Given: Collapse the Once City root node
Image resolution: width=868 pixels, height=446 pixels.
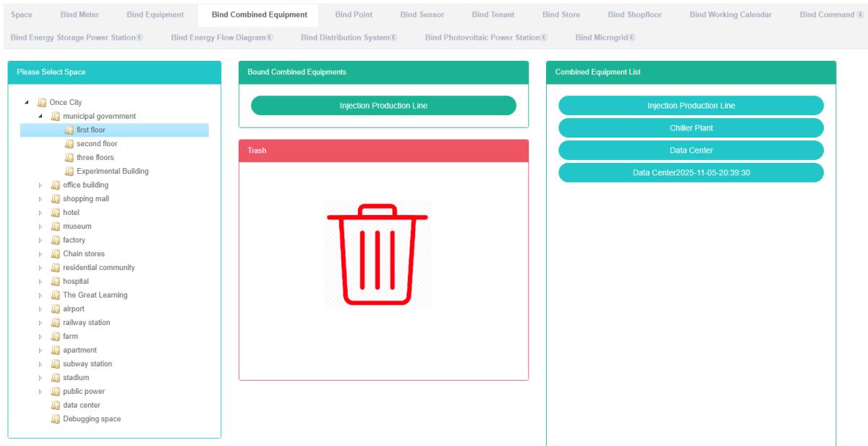Looking at the screenshot, I should pyautogui.click(x=27, y=103).
